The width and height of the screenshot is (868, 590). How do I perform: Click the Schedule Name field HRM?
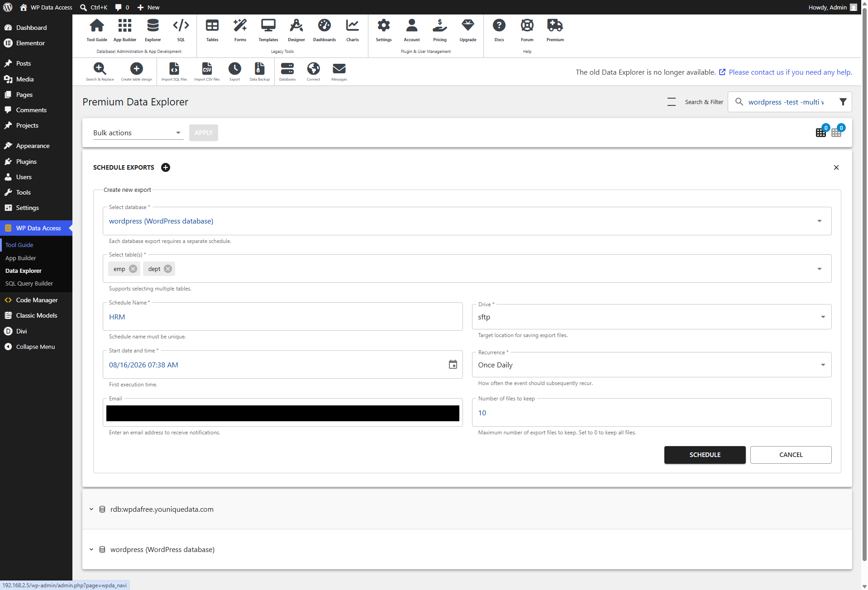point(283,317)
